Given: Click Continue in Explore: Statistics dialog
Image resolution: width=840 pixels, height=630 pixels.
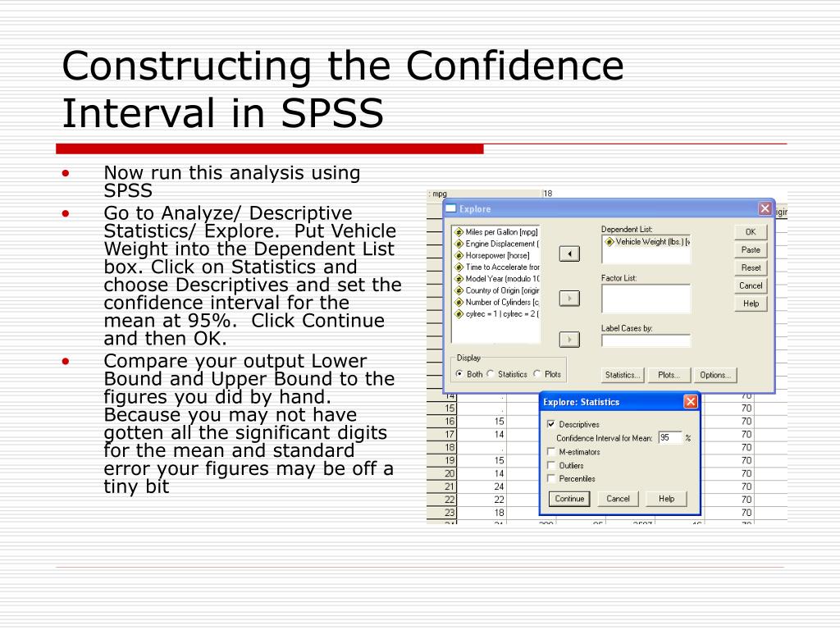Looking at the screenshot, I should coord(569,499).
